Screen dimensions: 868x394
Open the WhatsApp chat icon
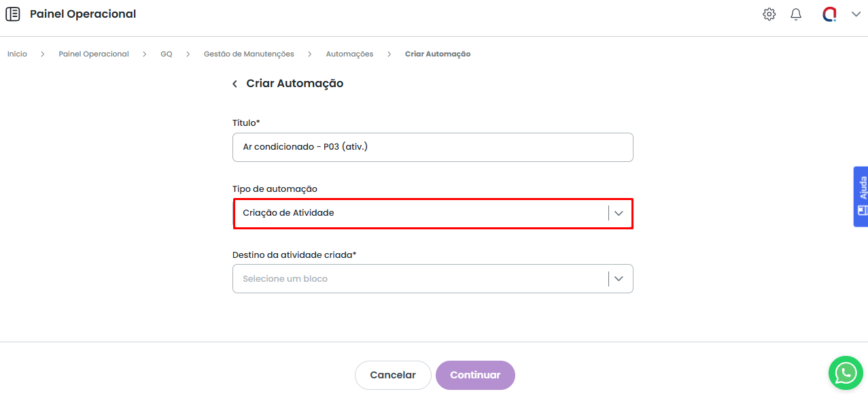pos(846,372)
